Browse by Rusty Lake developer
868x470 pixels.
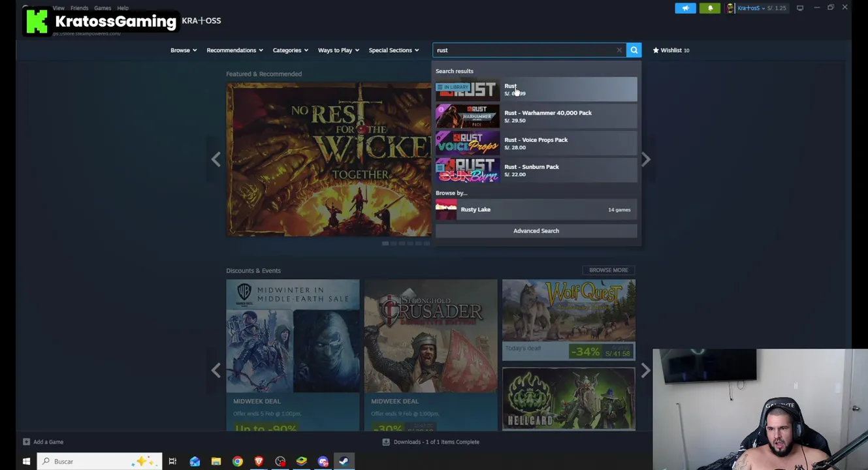pyautogui.click(x=536, y=210)
